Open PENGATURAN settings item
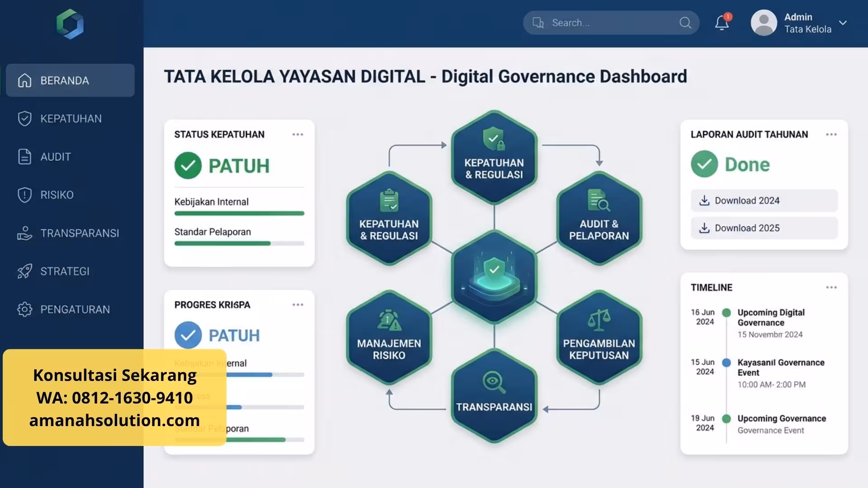The height and width of the screenshot is (488, 868). click(70, 310)
